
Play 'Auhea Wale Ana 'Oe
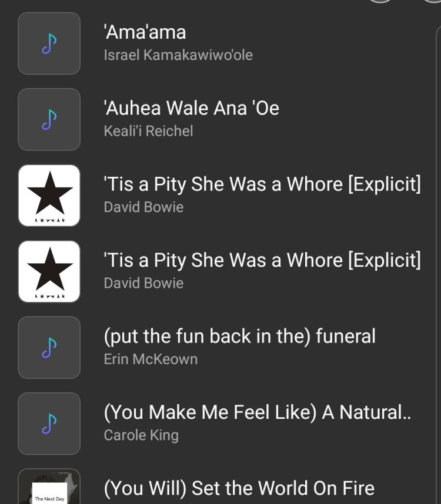tap(191, 108)
